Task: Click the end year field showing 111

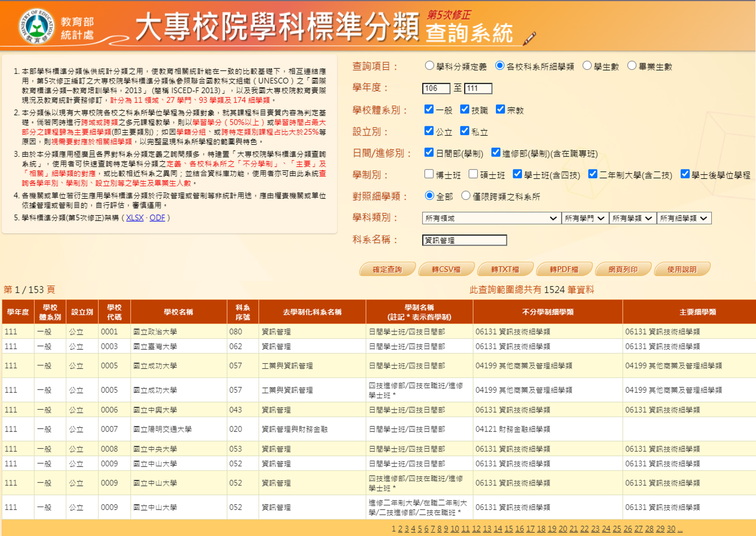Action: pos(478,88)
